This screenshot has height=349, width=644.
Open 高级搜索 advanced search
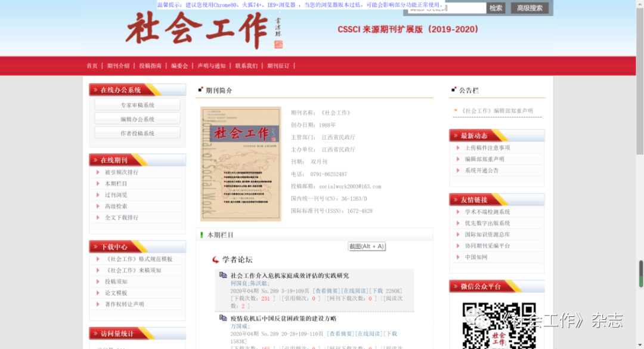point(530,8)
